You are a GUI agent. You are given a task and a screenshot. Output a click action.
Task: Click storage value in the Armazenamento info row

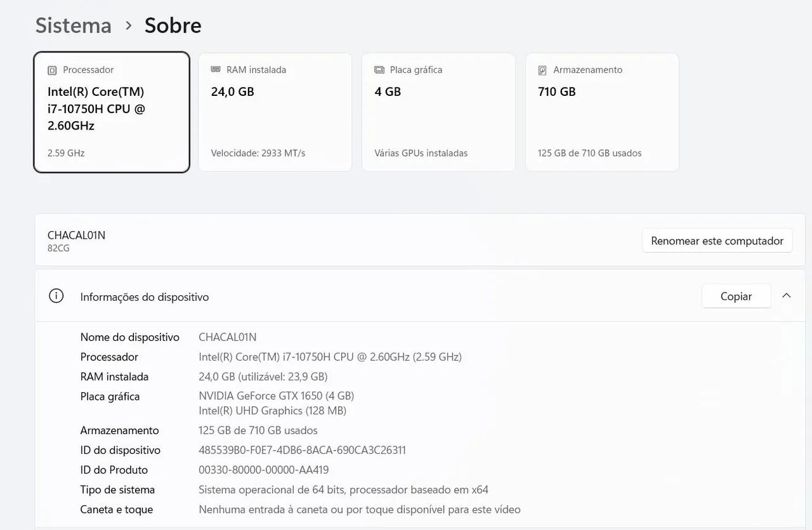(258, 430)
